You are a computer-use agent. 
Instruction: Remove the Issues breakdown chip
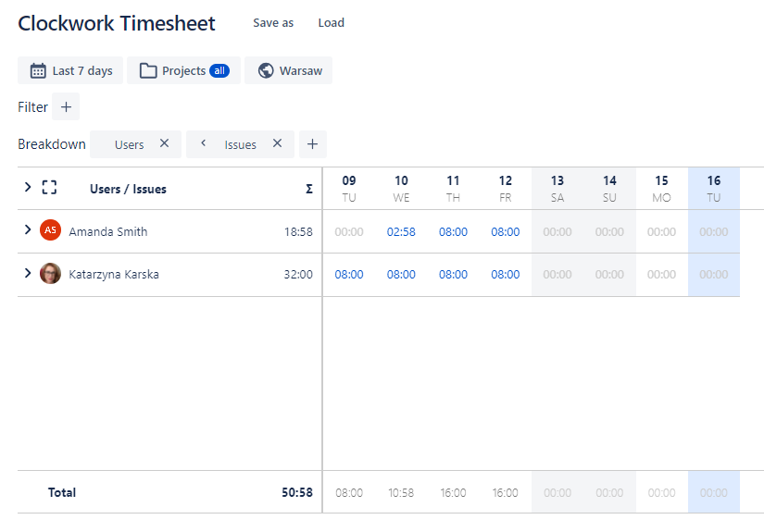277,143
